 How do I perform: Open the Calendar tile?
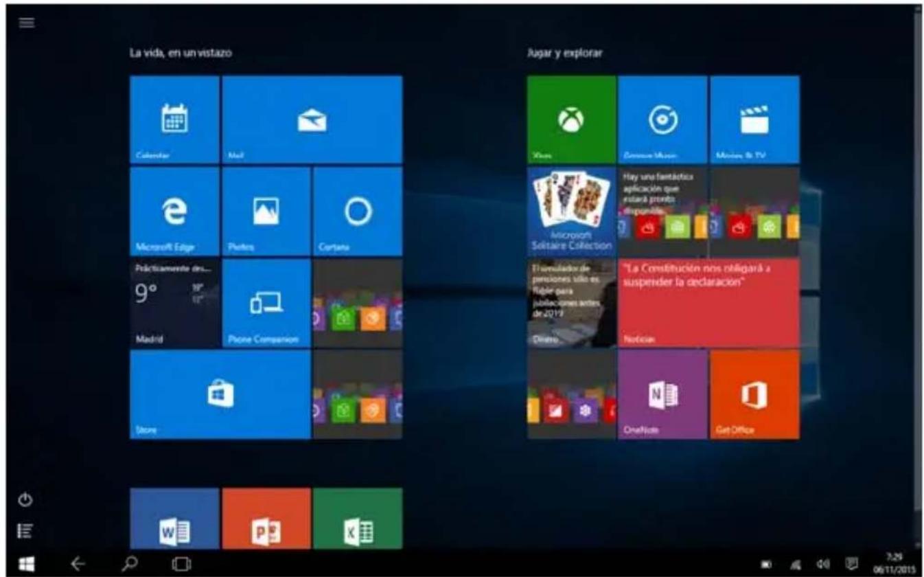[174, 120]
